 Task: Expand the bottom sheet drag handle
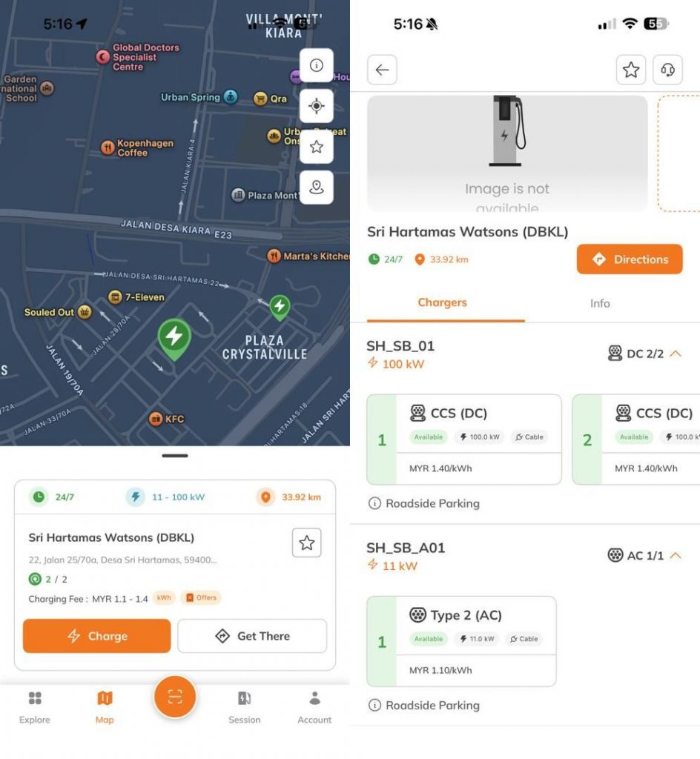pos(175,456)
